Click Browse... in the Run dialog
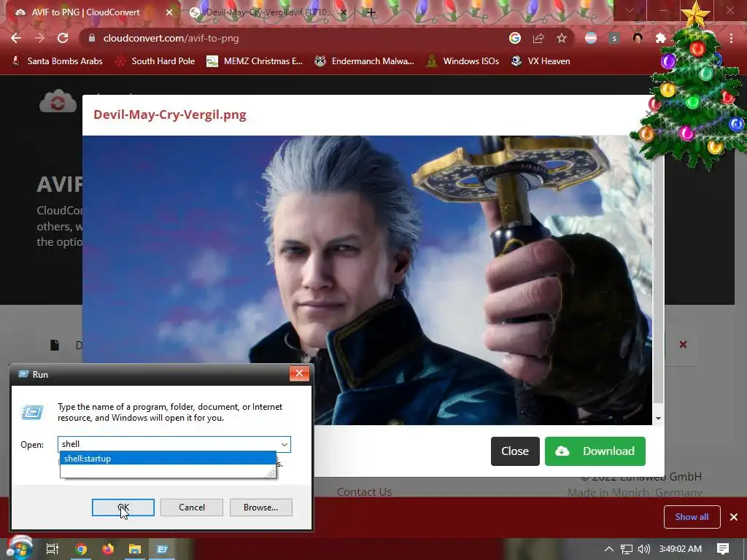The image size is (747, 560). [x=260, y=507]
